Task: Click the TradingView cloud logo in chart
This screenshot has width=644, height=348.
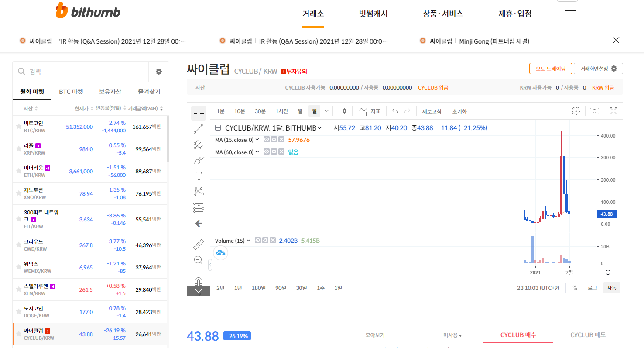Action: coord(221,252)
